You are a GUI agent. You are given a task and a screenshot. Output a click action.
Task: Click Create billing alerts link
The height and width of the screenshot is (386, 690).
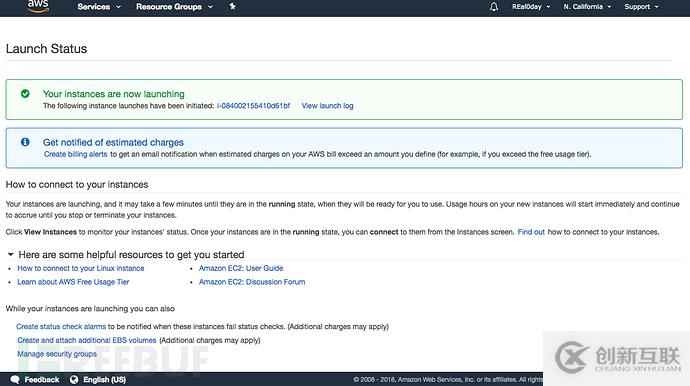point(75,154)
